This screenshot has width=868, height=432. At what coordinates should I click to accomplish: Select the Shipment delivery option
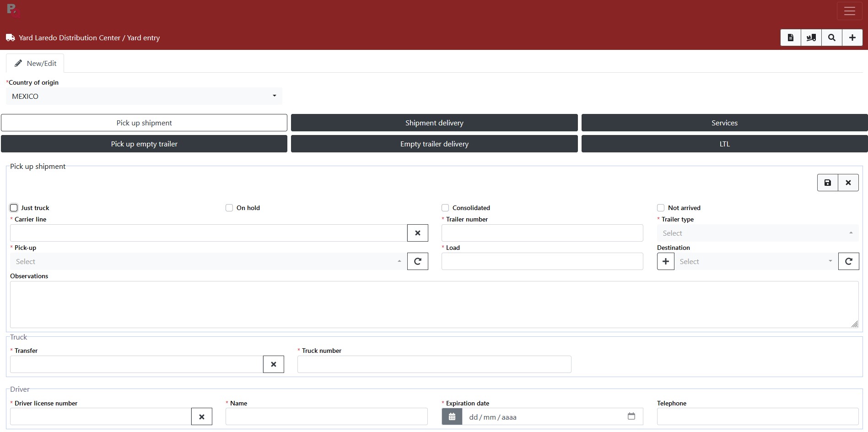(x=434, y=123)
